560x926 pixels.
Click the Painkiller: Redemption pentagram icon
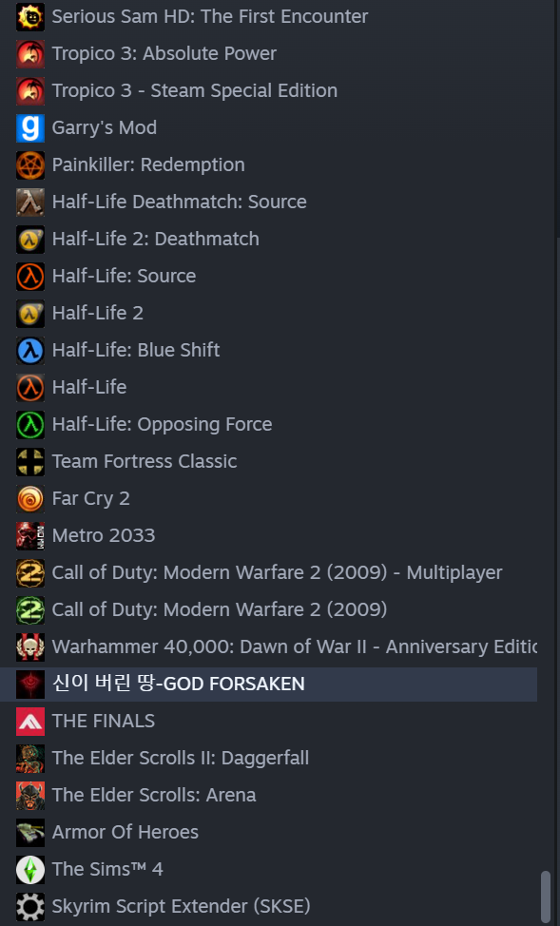click(x=30, y=165)
